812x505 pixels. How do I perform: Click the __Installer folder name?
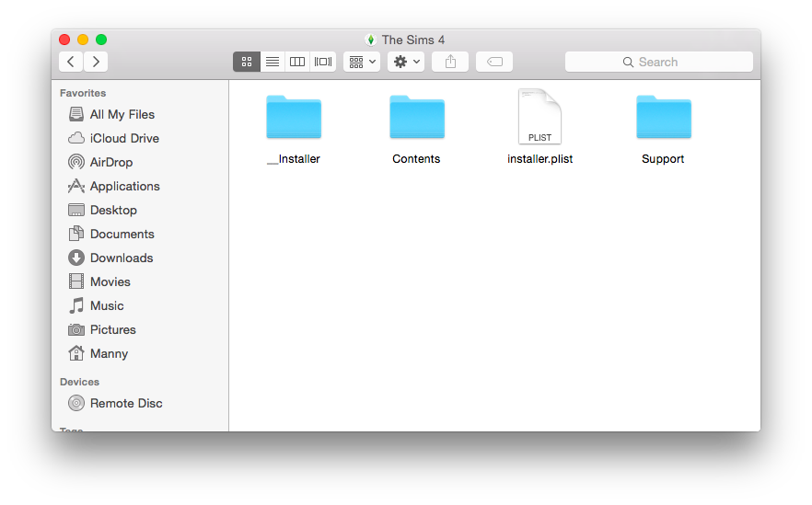pos(294,159)
